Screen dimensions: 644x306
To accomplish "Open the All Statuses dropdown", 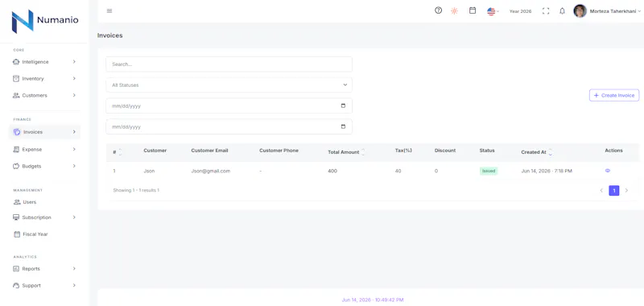I will click(229, 85).
